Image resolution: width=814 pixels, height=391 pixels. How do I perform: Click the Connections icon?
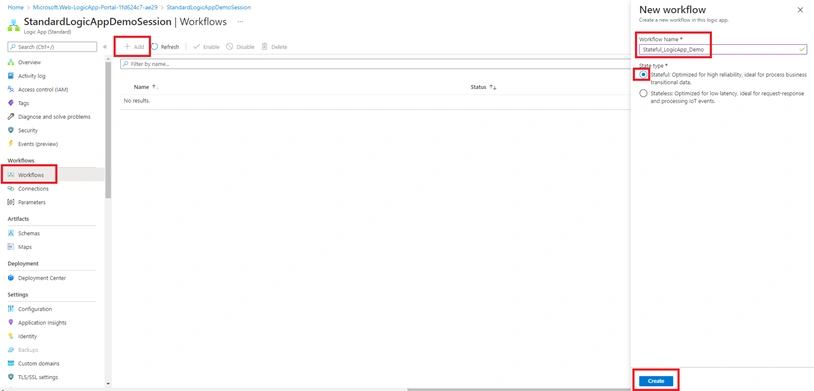pyautogui.click(x=11, y=188)
